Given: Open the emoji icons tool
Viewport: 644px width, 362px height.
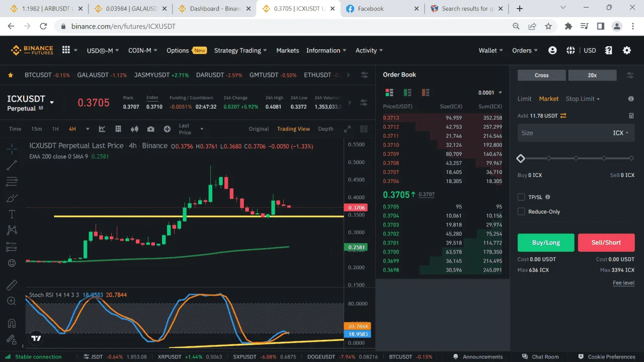Looking at the screenshot, I should click(x=12, y=263).
